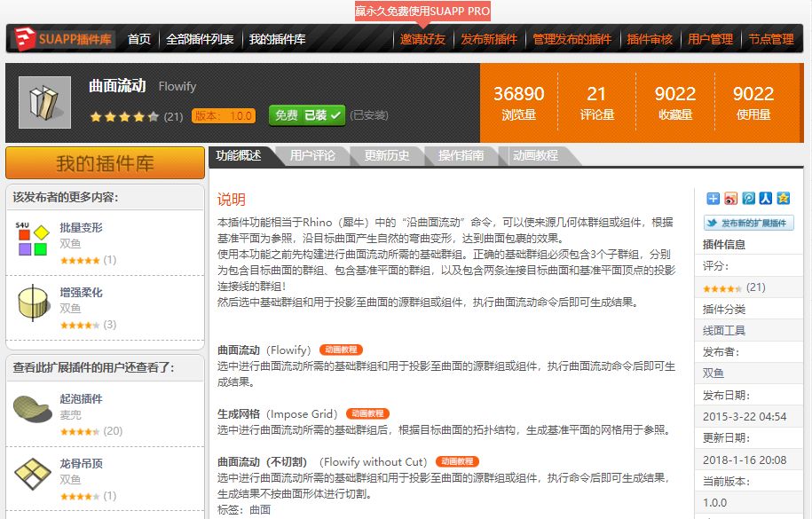
Task: Click the 版本: 1.0.0 badge
Action: 224,116
